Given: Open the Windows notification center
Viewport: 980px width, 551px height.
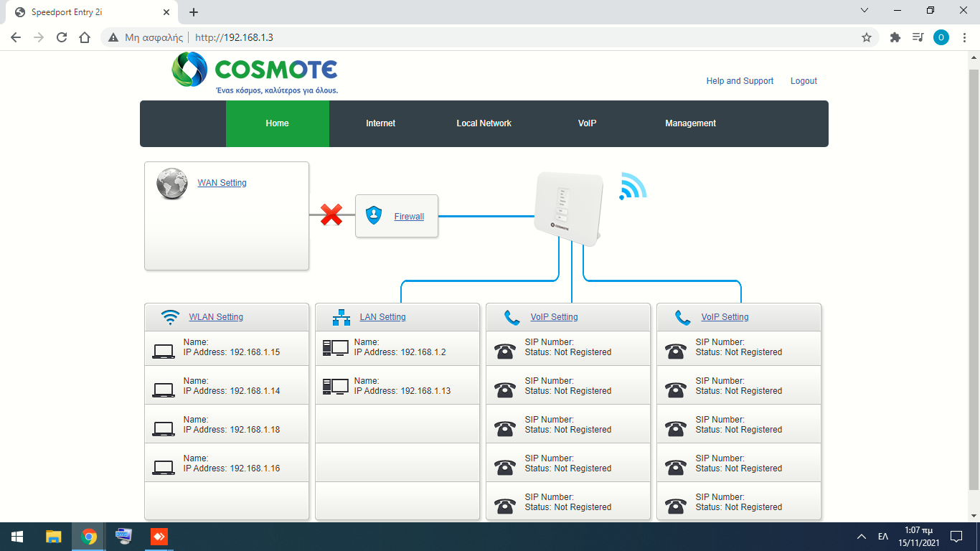Looking at the screenshot, I should click(x=956, y=537).
